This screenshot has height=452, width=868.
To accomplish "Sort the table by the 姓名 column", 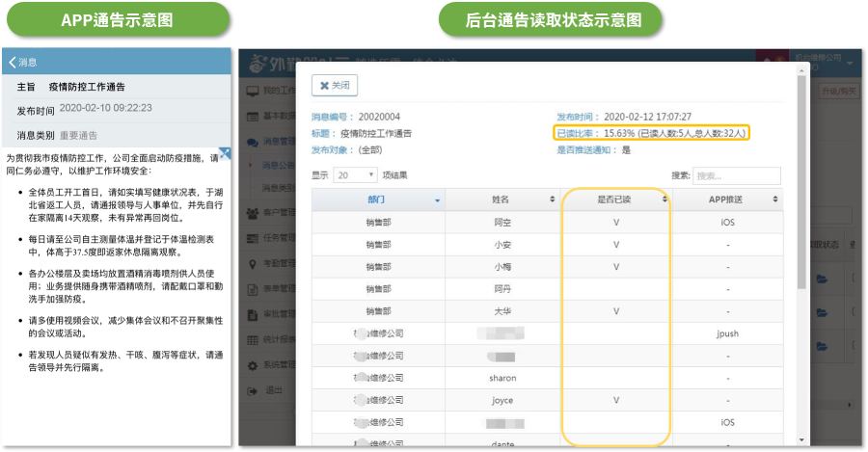I will coord(502,199).
